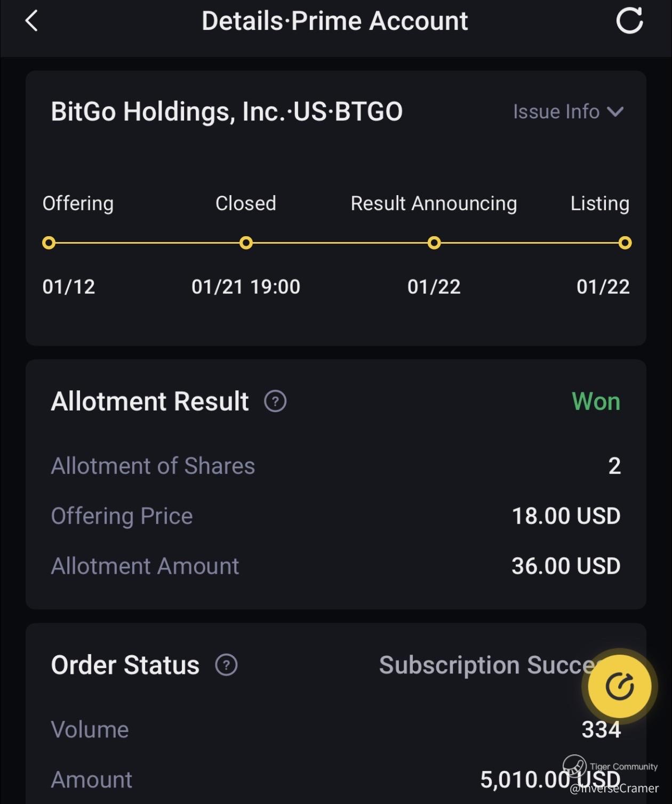The width and height of the screenshot is (672, 804).
Task: Select the Closed timeline marker
Action: (246, 243)
